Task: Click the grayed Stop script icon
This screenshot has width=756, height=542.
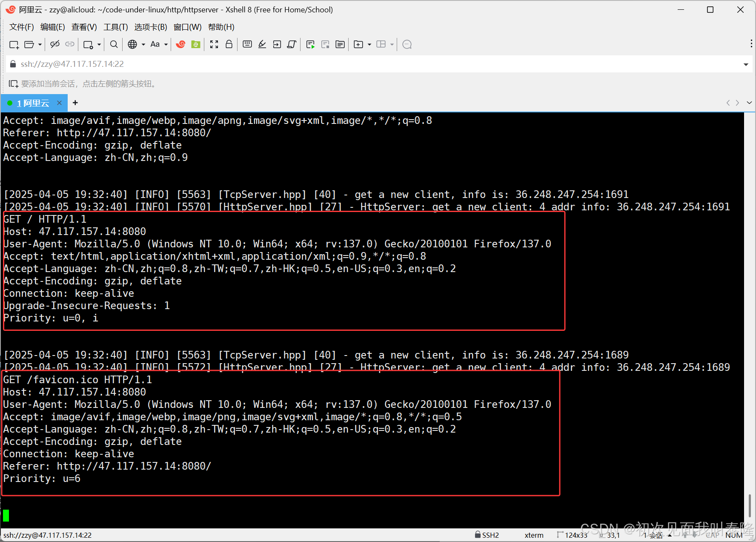Action: [x=325, y=44]
